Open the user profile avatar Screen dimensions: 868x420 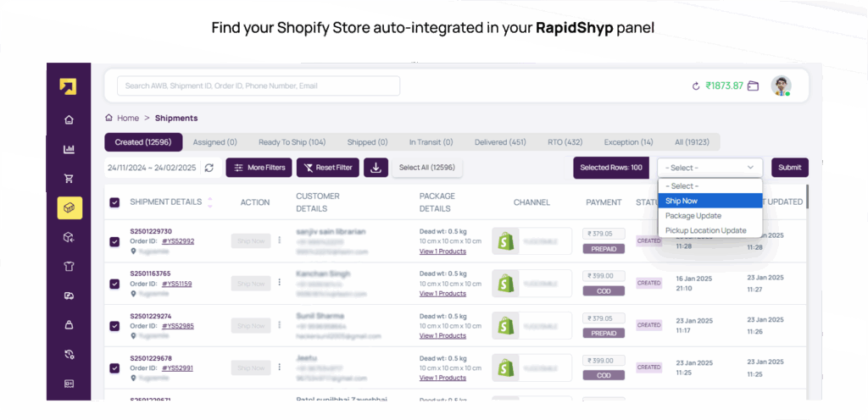pos(781,86)
